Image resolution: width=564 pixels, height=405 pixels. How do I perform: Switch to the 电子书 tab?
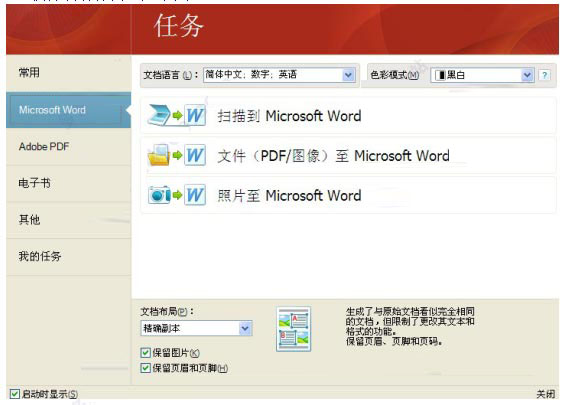[69, 183]
